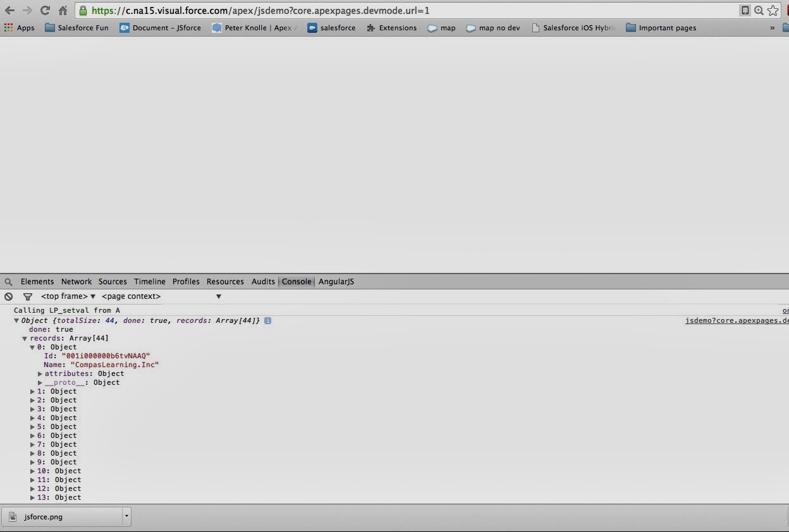Show more bookmarks with the chevron

click(x=772, y=28)
